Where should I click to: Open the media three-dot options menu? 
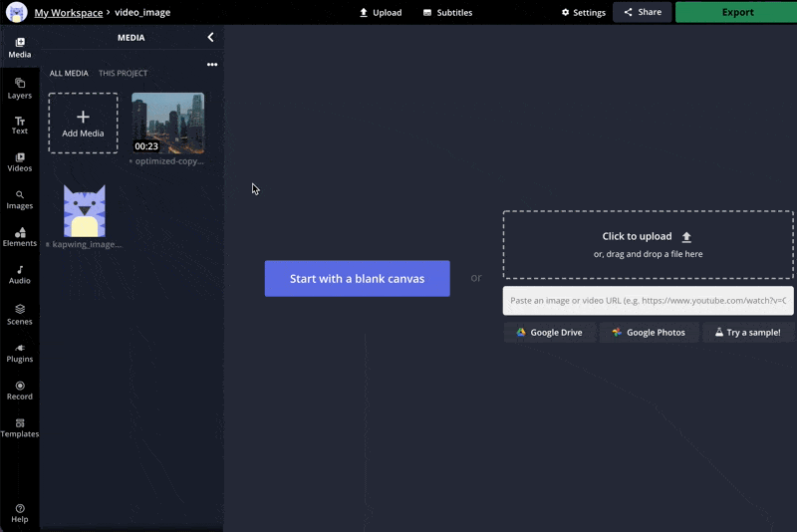coord(211,65)
